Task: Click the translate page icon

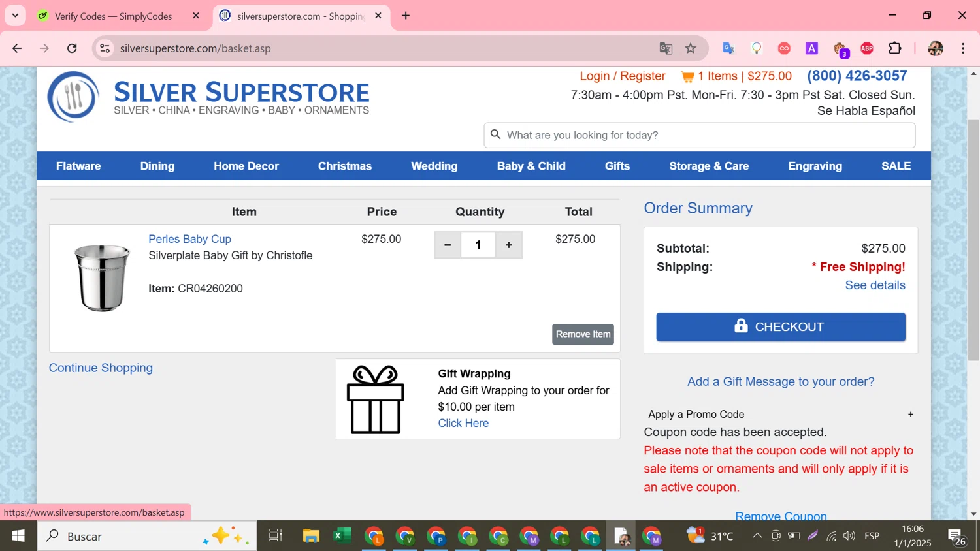Action: tap(666, 48)
